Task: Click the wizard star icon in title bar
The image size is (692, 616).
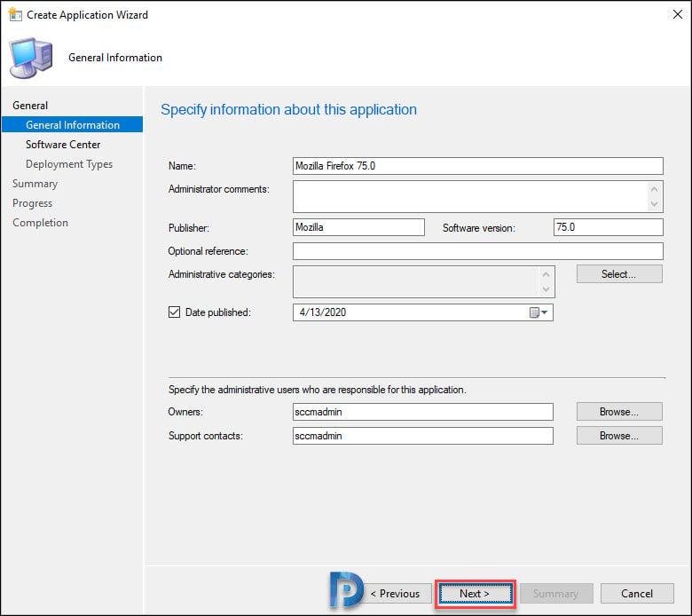Action: tap(14, 14)
